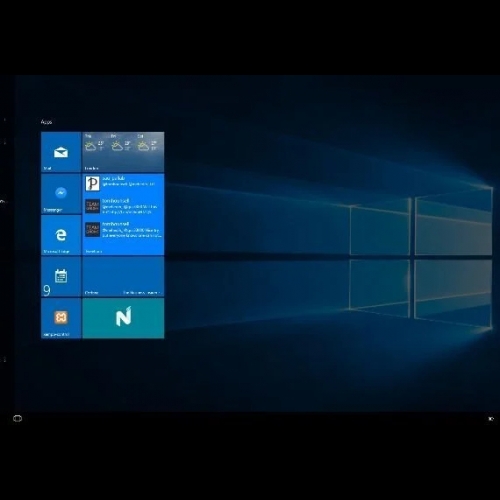The height and width of the screenshot is (500, 500).
Task: Click the circle icon on the taskbar
Action: click(17, 418)
